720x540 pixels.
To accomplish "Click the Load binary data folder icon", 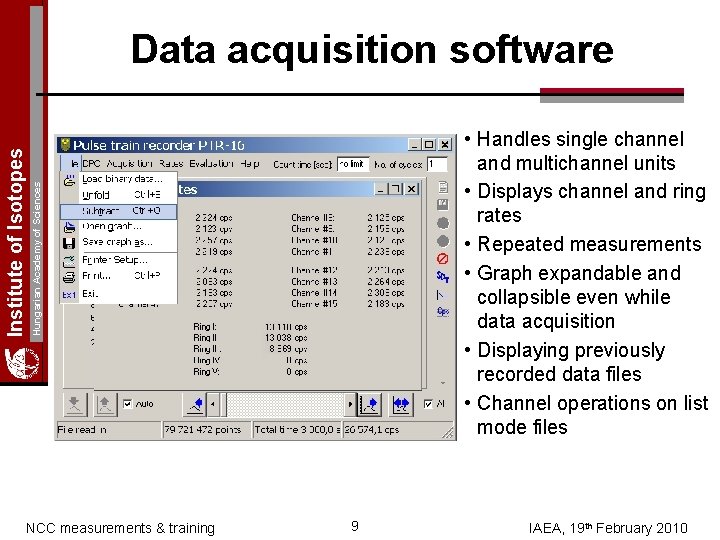I will tap(69, 180).
